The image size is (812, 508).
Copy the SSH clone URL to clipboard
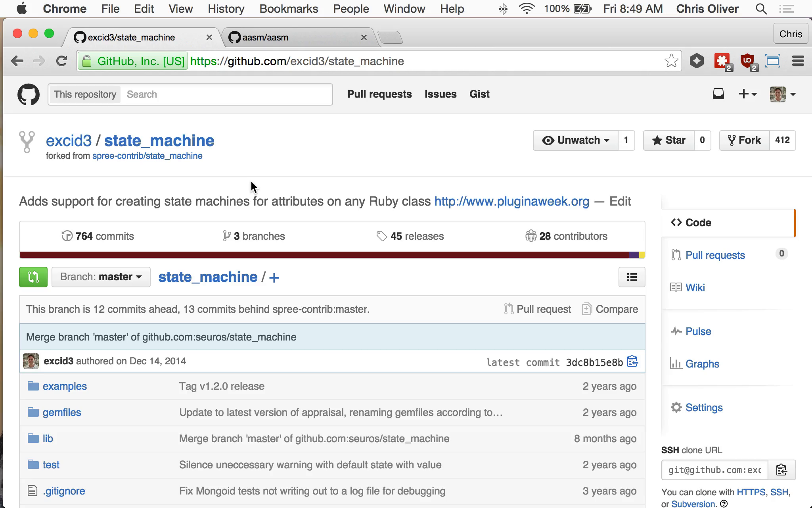[x=781, y=470]
